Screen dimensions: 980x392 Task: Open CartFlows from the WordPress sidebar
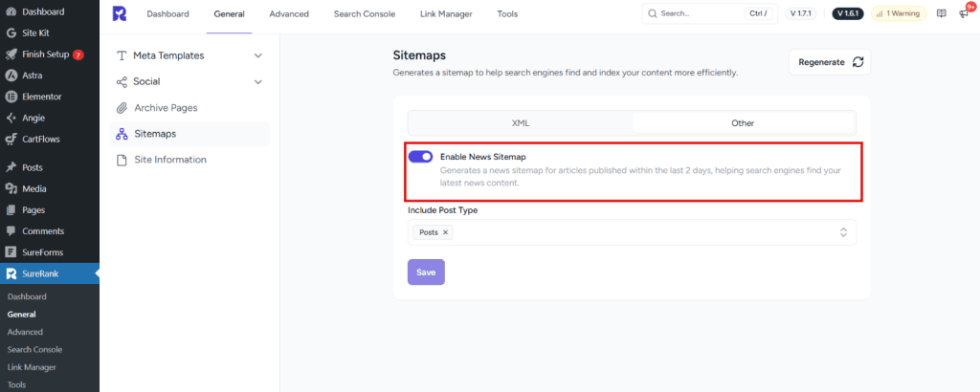[43, 139]
